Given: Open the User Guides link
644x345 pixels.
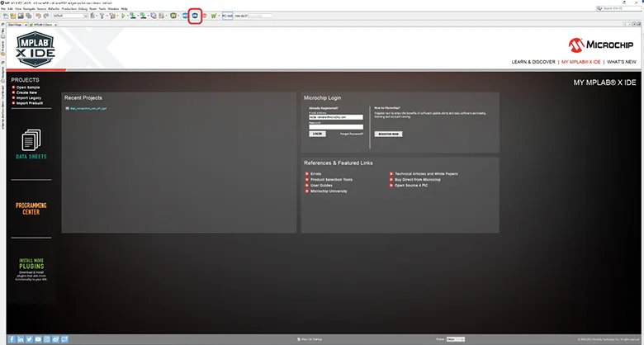Looking at the screenshot, I should [x=321, y=185].
